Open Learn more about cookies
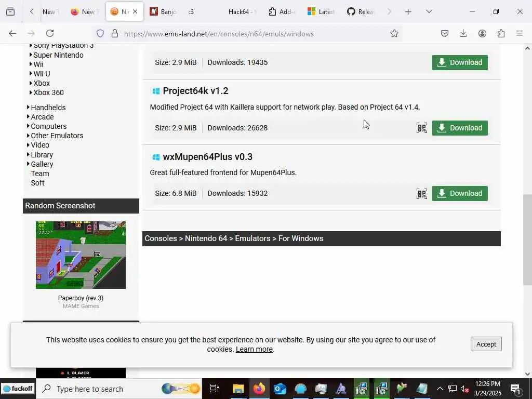The height and width of the screenshot is (399, 532). (254, 349)
